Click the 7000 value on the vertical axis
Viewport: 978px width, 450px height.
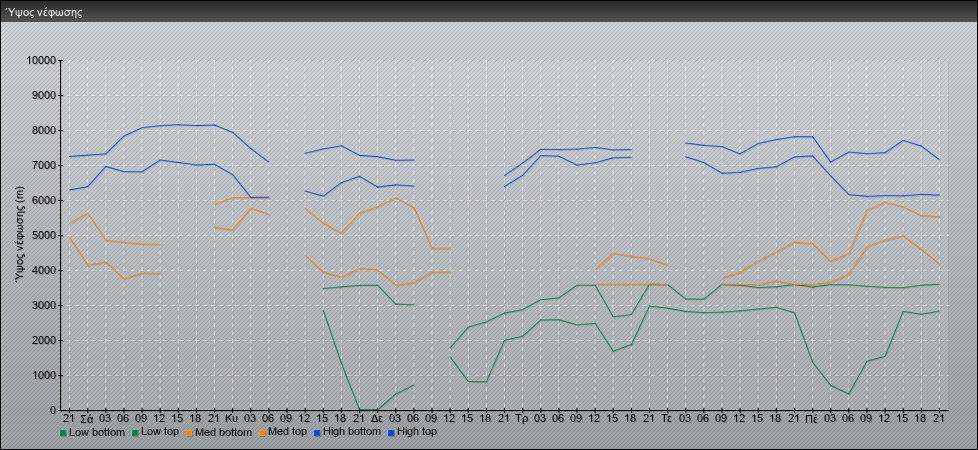click(x=44, y=165)
